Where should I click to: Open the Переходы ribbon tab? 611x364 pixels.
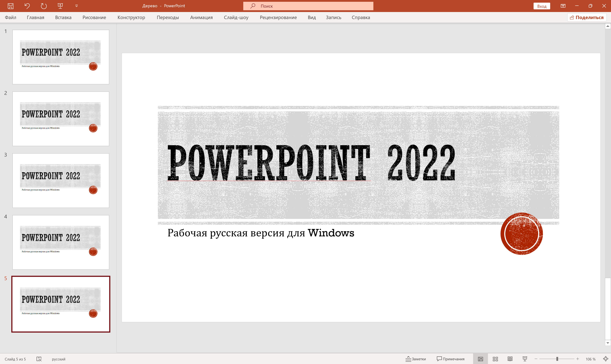tap(168, 17)
